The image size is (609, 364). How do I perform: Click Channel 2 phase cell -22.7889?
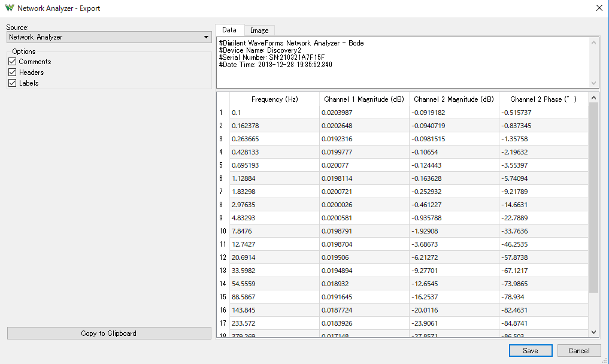544,218
